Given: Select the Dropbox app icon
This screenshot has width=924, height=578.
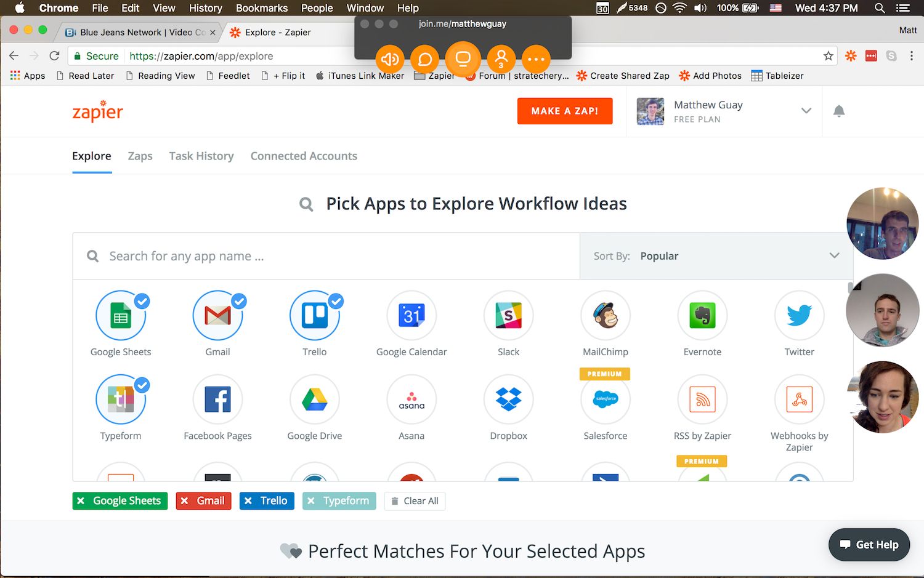Looking at the screenshot, I should (x=508, y=399).
